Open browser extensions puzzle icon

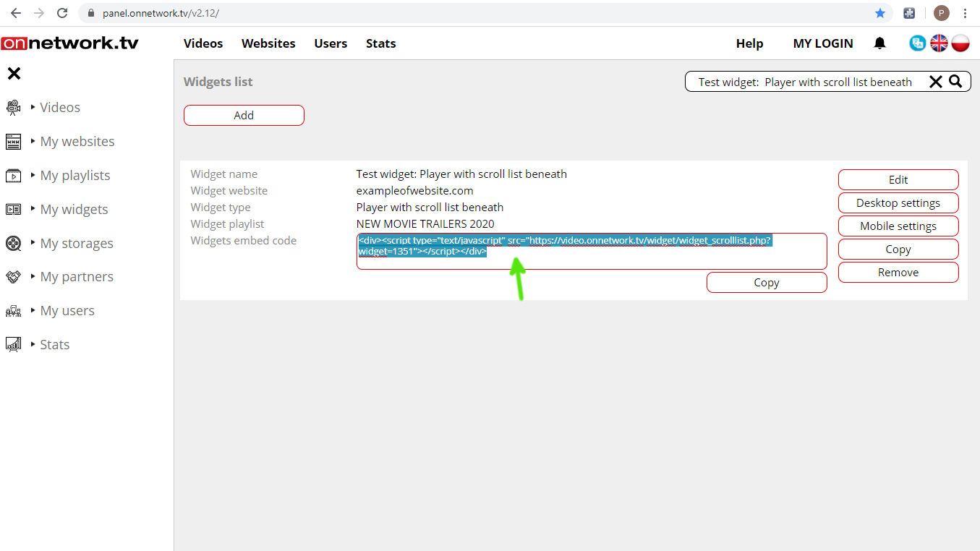pyautogui.click(x=909, y=13)
